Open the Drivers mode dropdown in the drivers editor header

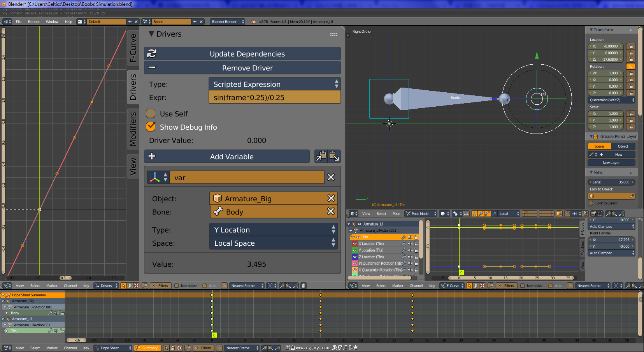tap(106, 286)
